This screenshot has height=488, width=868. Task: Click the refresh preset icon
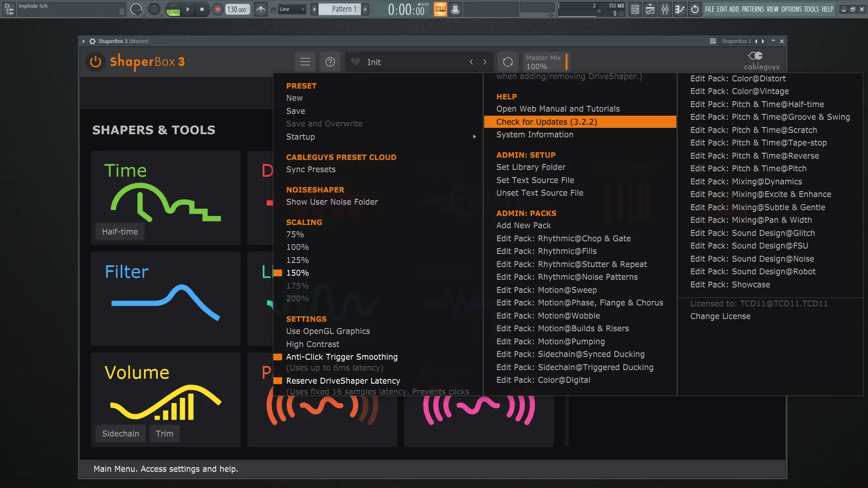click(508, 62)
